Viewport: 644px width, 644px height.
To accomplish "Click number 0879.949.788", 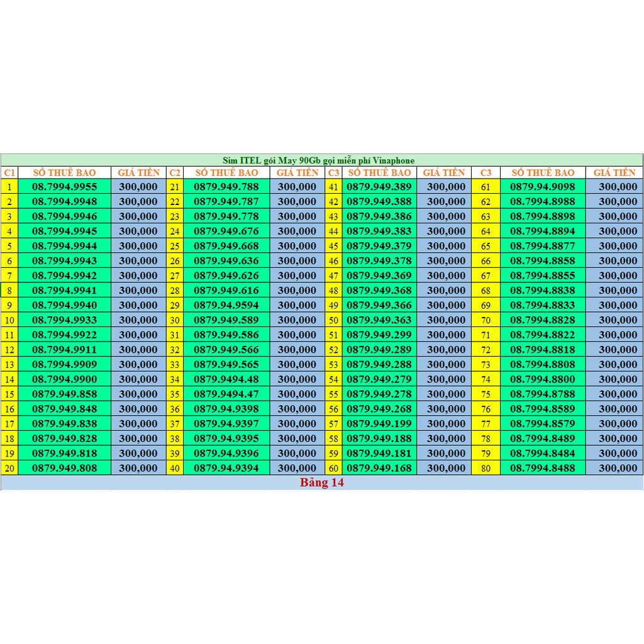I will tap(226, 186).
